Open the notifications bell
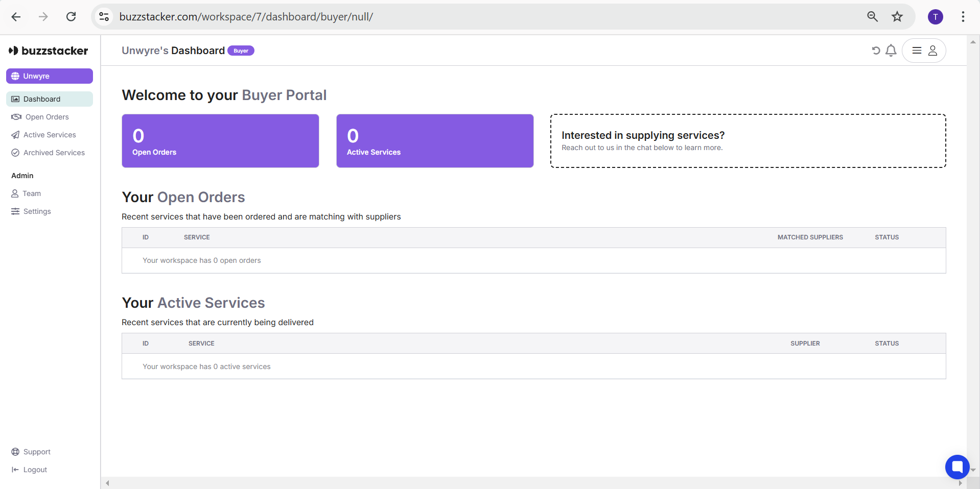This screenshot has width=980, height=489. click(891, 51)
